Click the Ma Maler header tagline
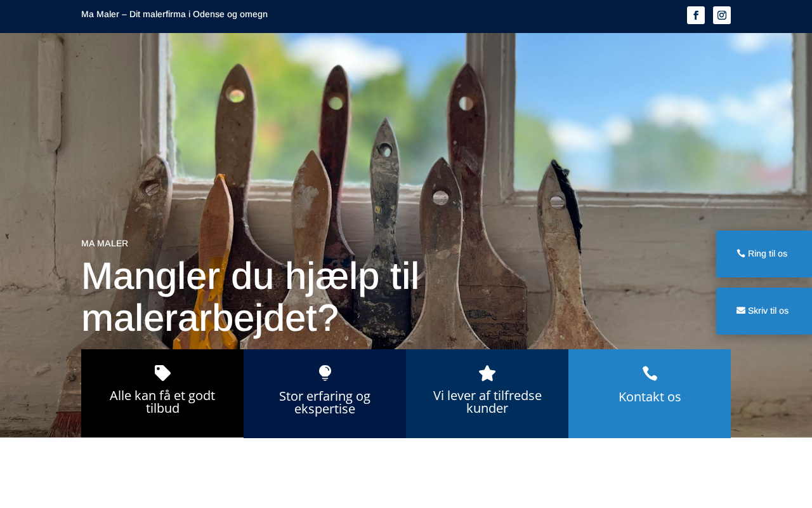 pos(174,14)
